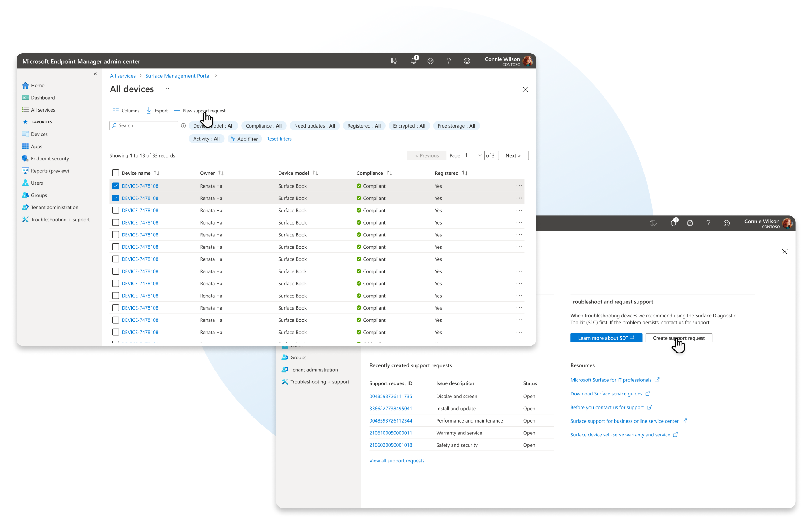812x525 pixels.
Task: Open Microsoft Surface for IT professionals link
Action: (615, 380)
